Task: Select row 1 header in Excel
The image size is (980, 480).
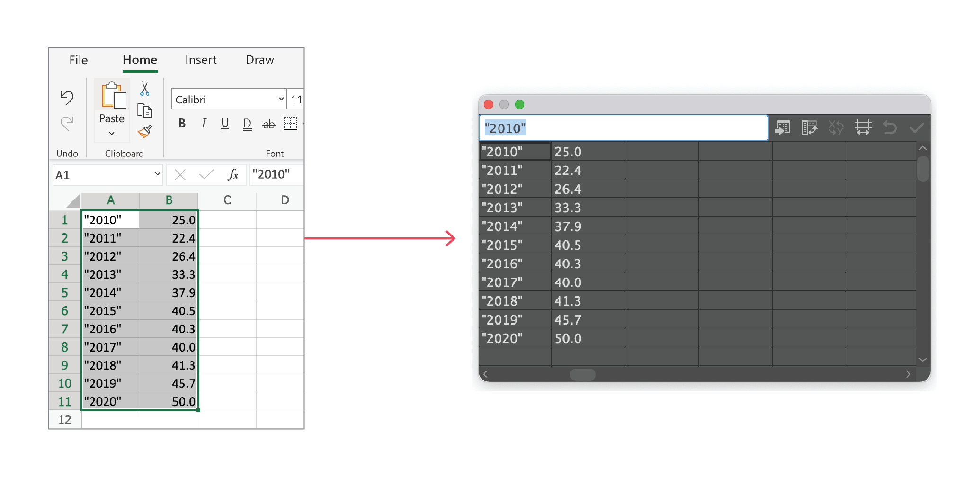Action: point(65,220)
